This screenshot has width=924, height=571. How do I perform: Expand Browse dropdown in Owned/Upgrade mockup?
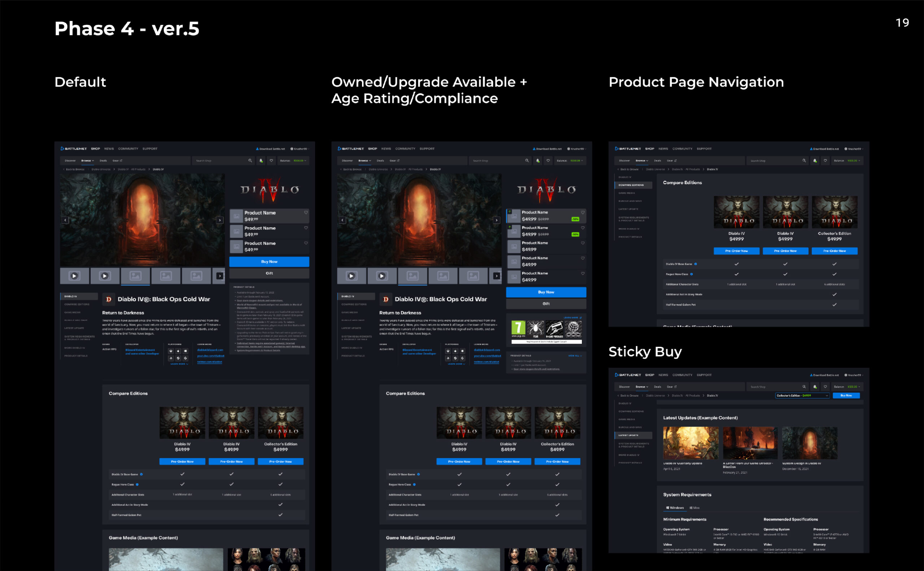tap(365, 161)
